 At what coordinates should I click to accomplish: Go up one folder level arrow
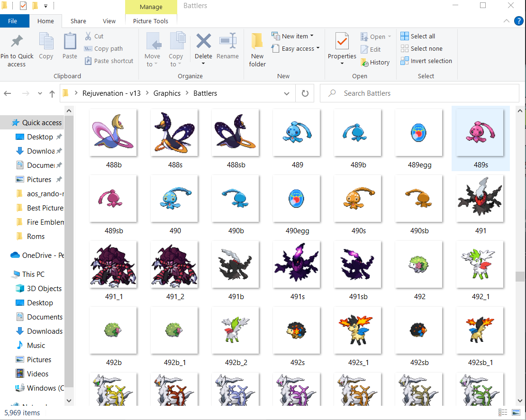pyautogui.click(x=52, y=93)
